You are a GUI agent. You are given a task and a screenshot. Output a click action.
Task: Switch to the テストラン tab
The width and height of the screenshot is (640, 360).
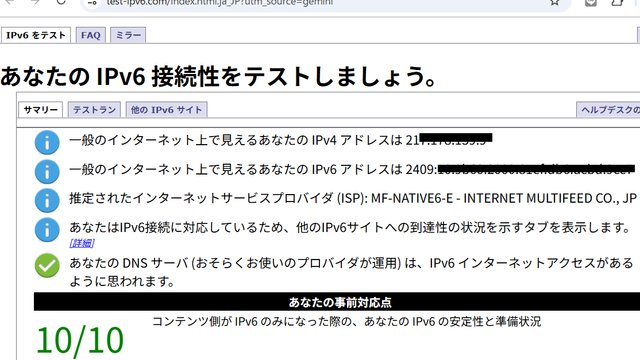(x=94, y=110)
